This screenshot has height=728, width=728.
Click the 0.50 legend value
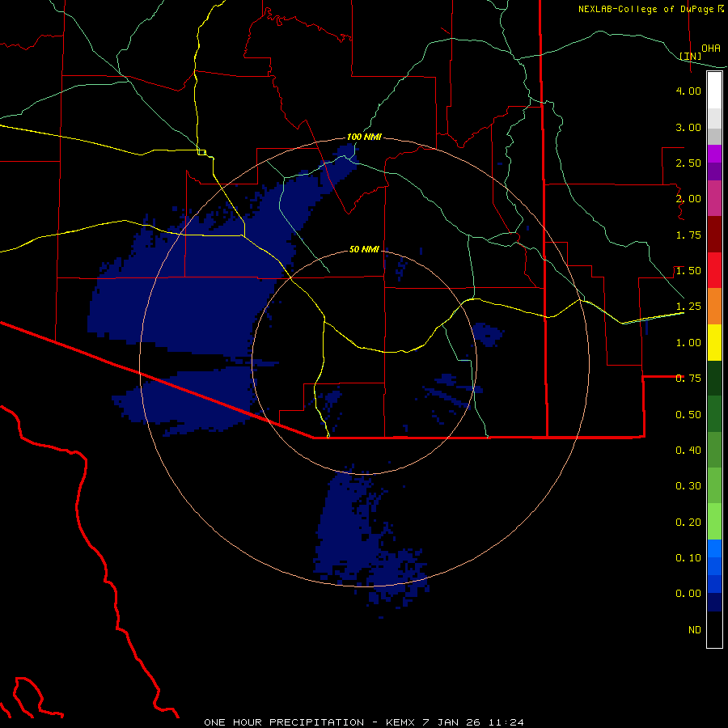[688, 415]
